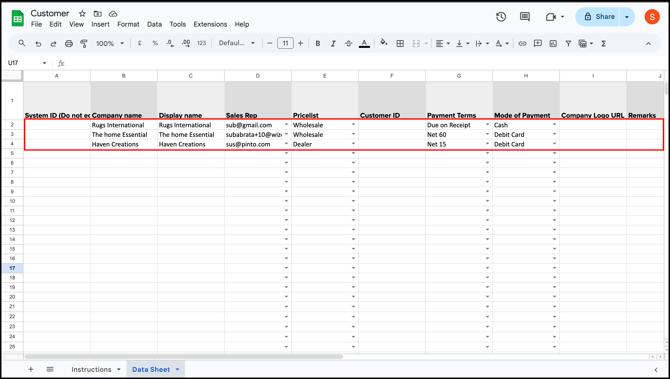Open the File menu
The width and height of the screenshot is (670, 379).
click(36, 24)
